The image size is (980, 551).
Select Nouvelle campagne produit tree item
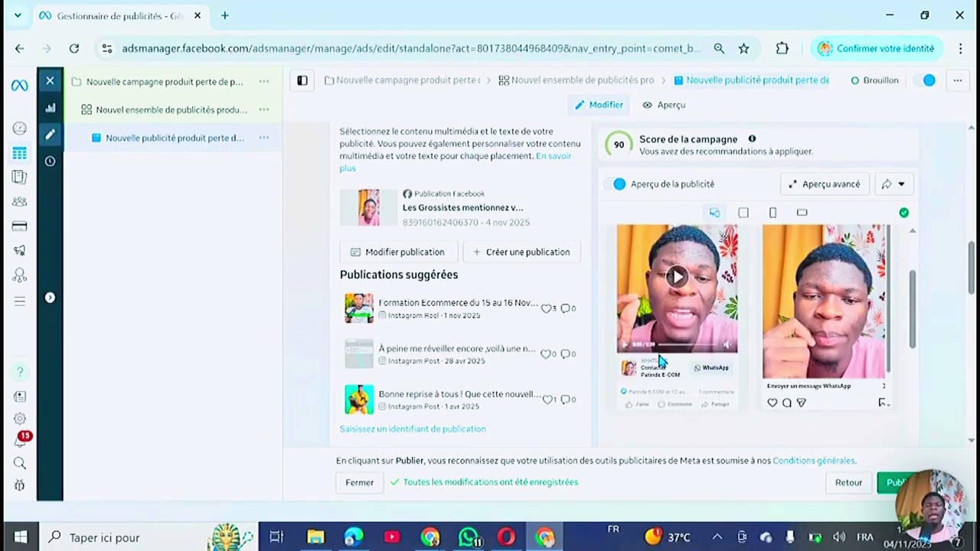pyautogui.click(x=164, y=81)
